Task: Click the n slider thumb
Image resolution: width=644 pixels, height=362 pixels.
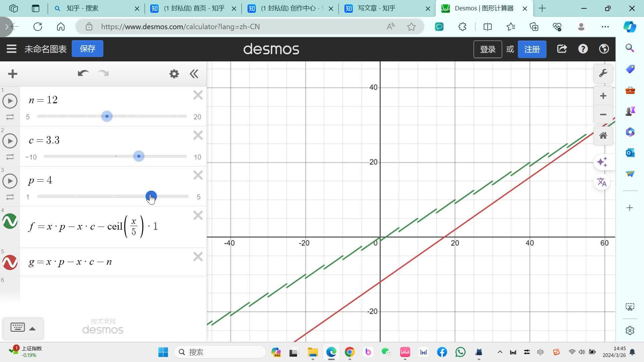Action: (107, 116)
